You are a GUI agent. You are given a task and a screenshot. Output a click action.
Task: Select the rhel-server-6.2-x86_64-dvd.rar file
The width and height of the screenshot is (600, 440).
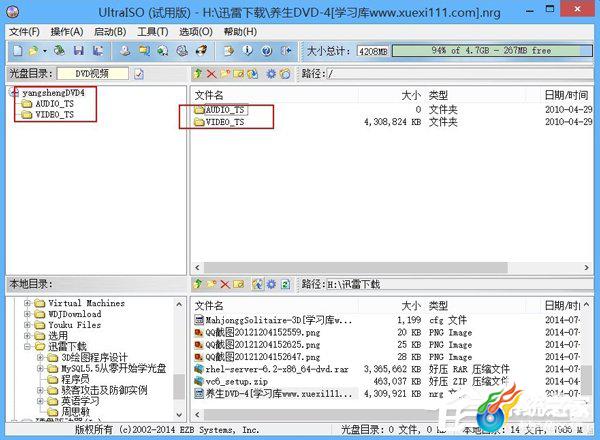click(x=277, y=369)
